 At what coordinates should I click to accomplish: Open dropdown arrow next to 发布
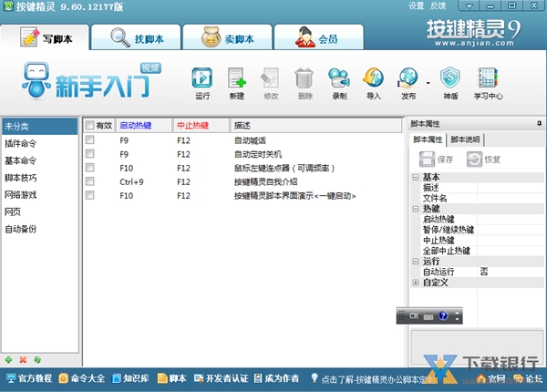[428, 83]
